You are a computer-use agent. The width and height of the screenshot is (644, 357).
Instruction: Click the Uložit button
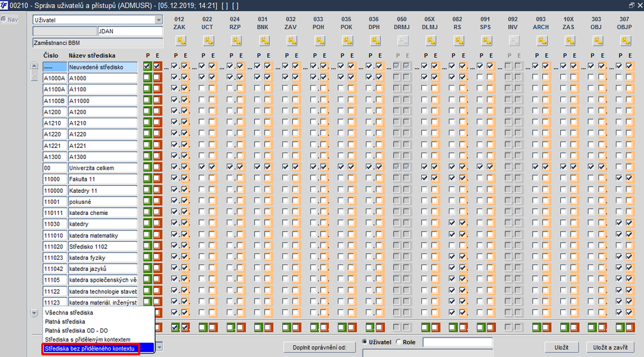[x=562, y=347]
